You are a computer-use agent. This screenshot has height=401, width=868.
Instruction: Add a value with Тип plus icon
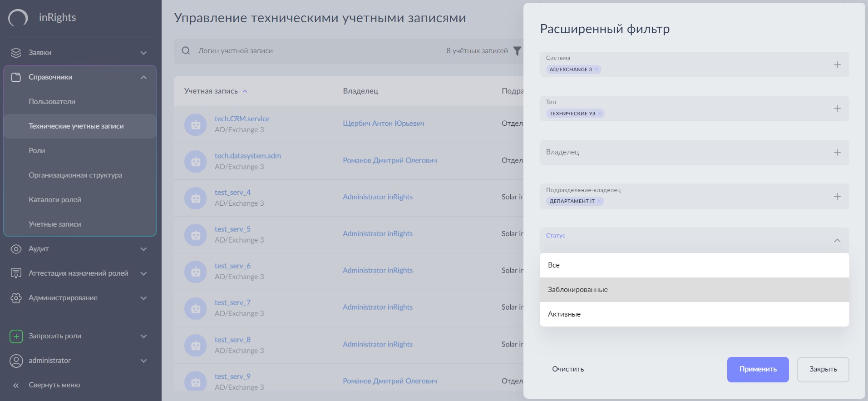(x=837, y=109)
